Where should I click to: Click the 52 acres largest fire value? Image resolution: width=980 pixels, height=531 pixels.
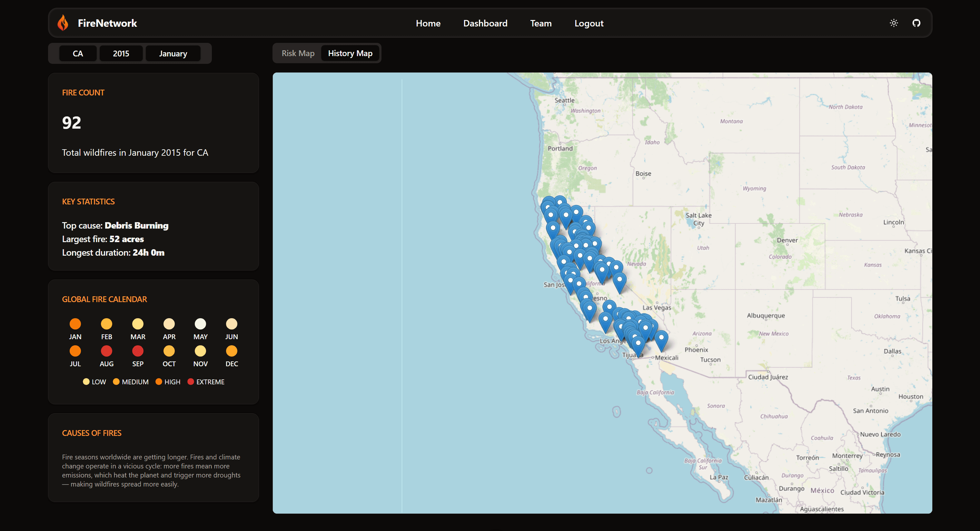click(127, 239)
